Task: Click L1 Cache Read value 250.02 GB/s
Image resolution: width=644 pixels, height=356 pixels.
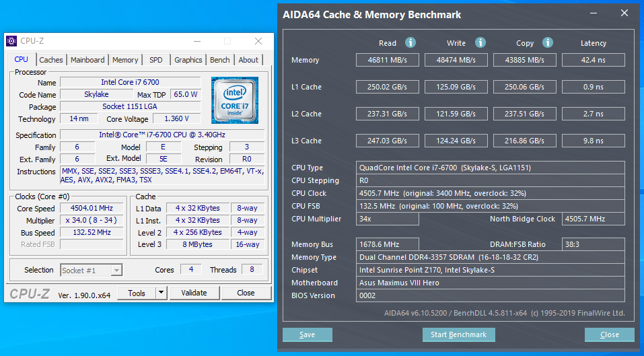Action: 388,87
